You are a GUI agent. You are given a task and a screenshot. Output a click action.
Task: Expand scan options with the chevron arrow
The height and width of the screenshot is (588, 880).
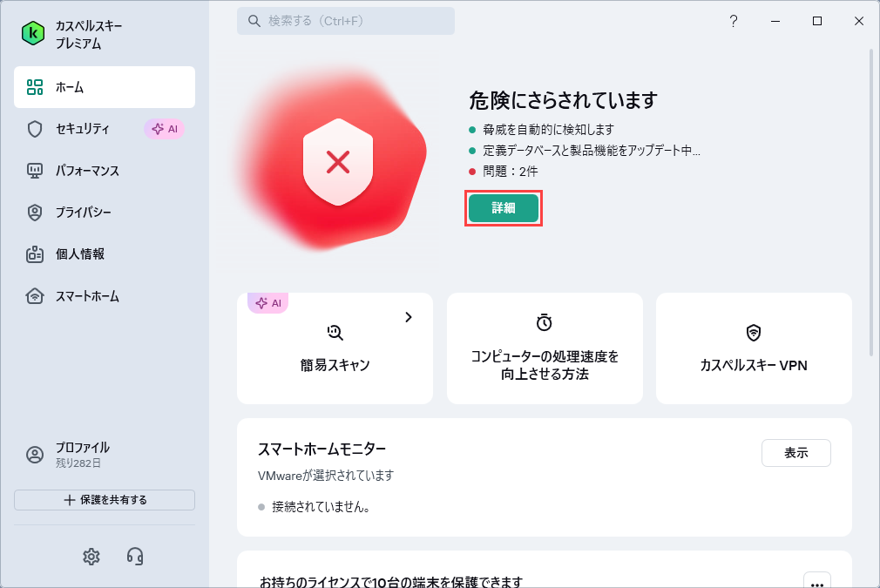409,317
